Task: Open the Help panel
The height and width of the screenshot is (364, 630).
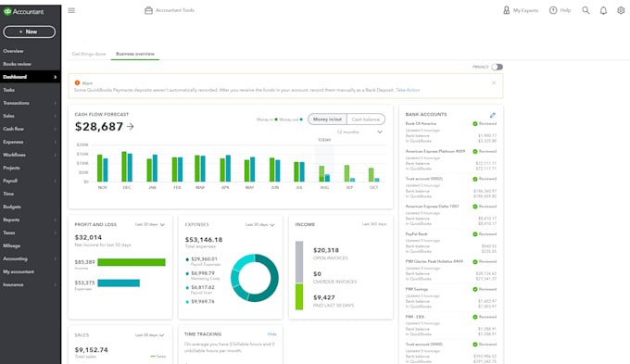Action: [561, 10]
